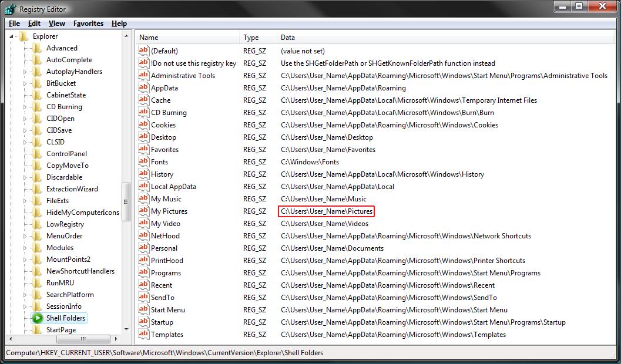Click the ab icon for the CD Burning value

pyautogui.click(x=143, y=112)
